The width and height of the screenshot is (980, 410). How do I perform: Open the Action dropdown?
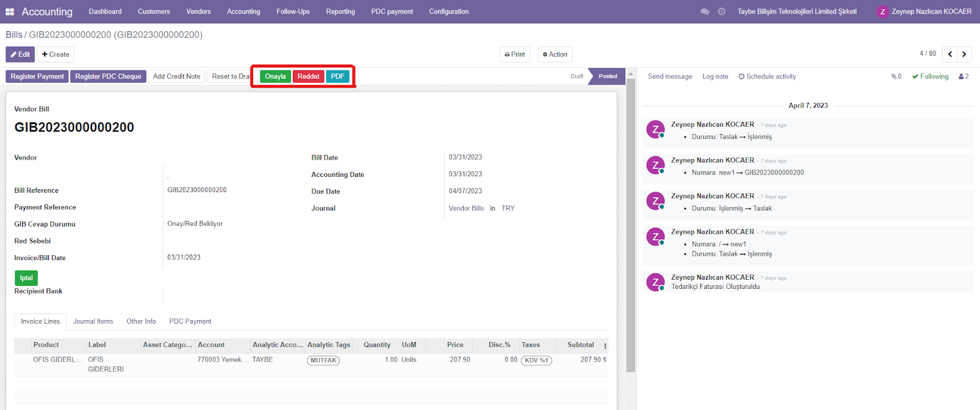pos(555,54)
